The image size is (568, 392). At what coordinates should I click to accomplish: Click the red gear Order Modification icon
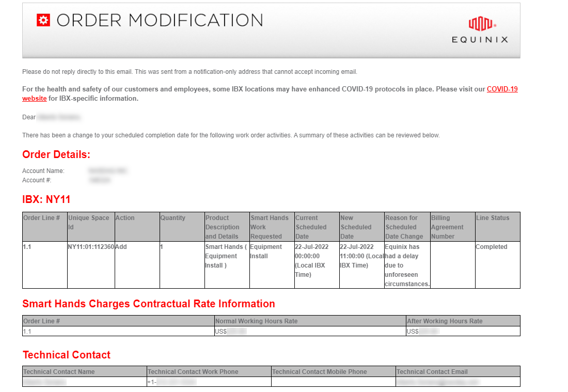pos(43,20)
